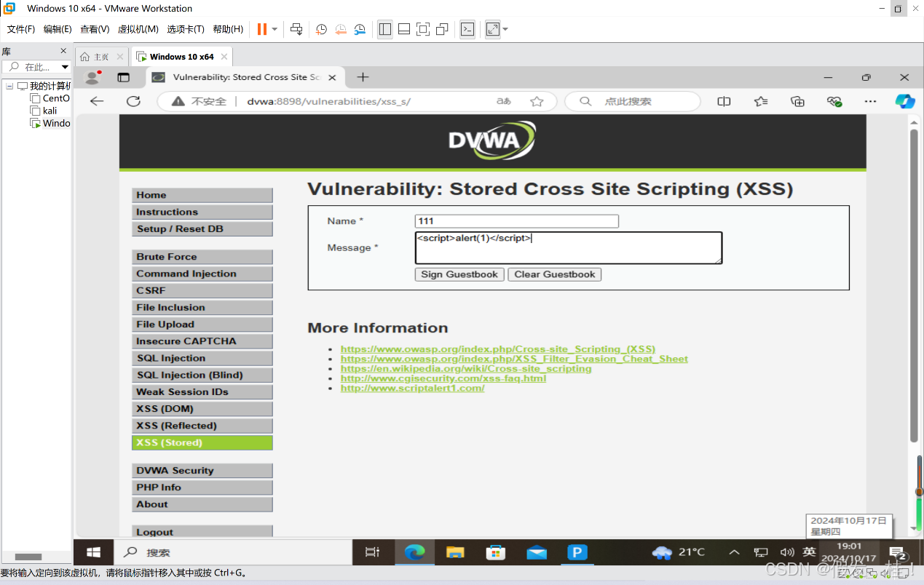Toggle split screen view in Edge

724,101
